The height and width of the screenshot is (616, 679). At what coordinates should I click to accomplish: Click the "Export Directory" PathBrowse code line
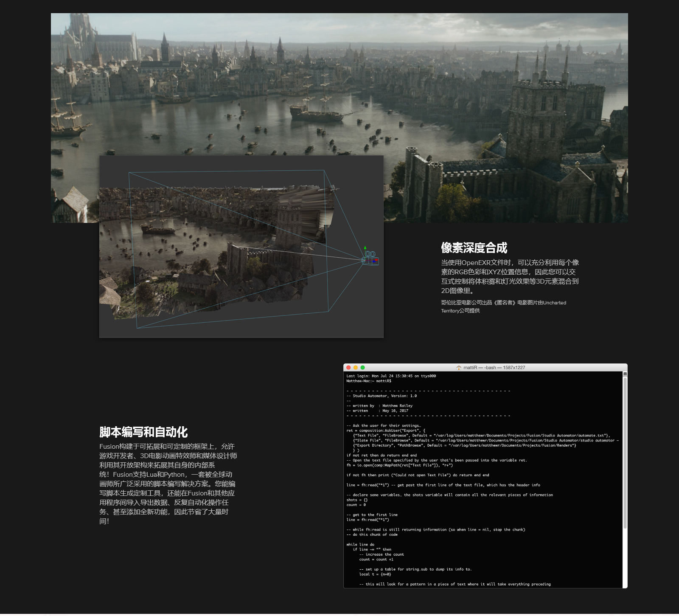464,445
